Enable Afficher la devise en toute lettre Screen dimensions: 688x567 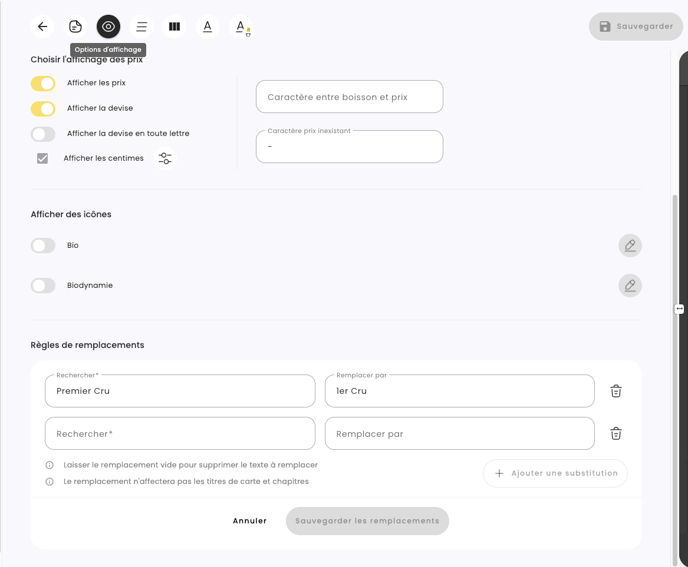pyautogui.click(x=43, y=133)
